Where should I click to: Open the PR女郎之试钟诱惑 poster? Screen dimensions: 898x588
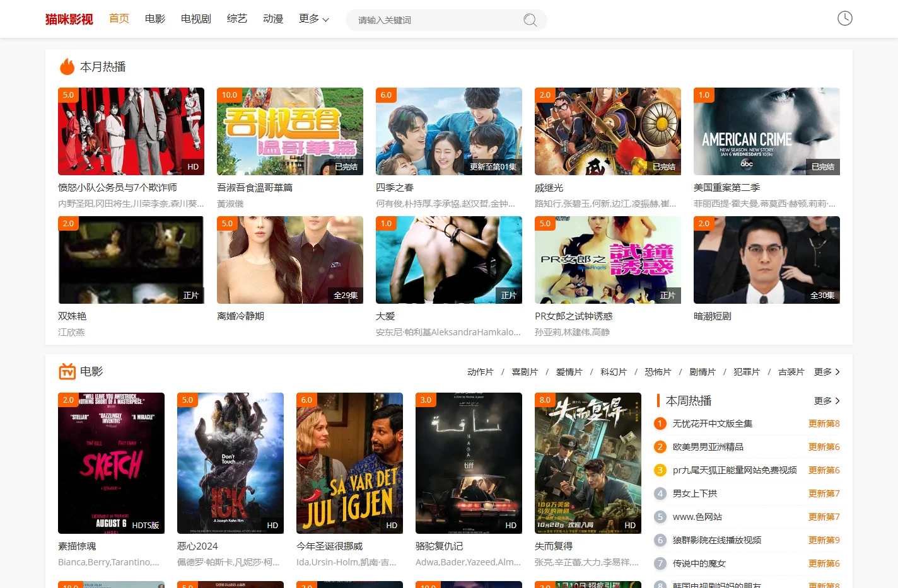click(608, 260)
